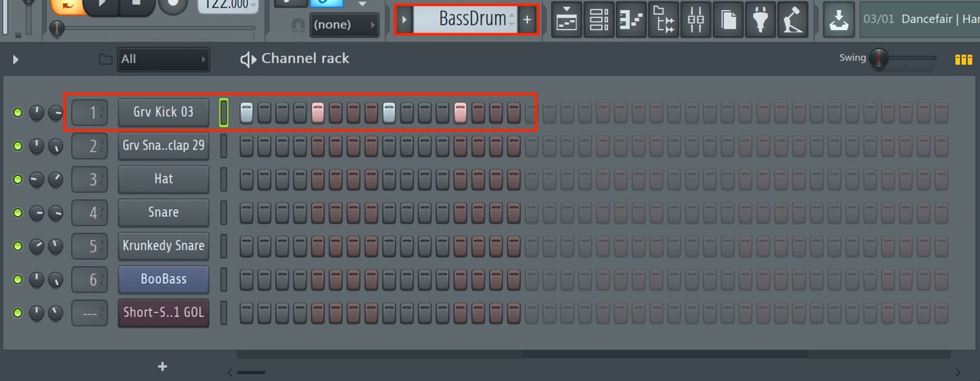Open channel rack options arrow at top left
Viewport: 980px width, 381px height.
(15, 59)
